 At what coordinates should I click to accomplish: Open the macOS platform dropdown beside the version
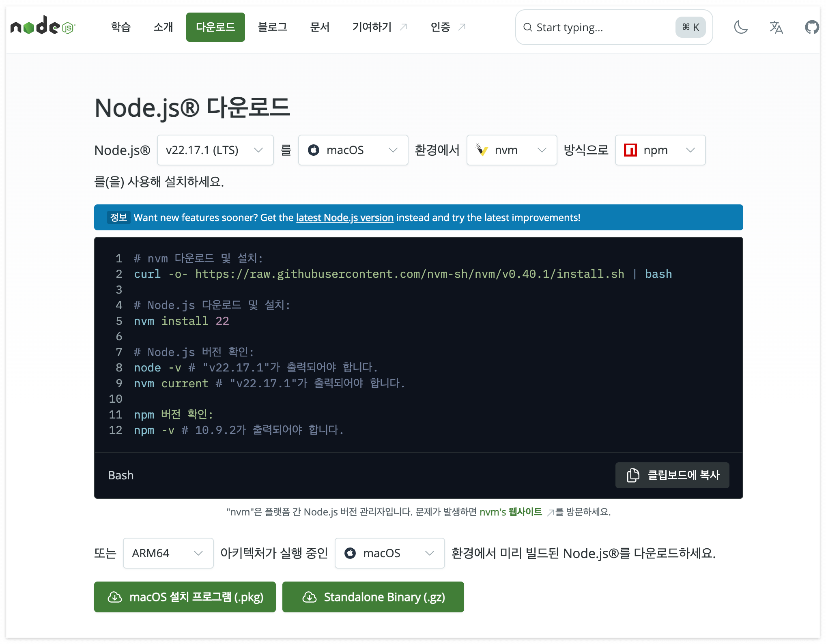353,150
